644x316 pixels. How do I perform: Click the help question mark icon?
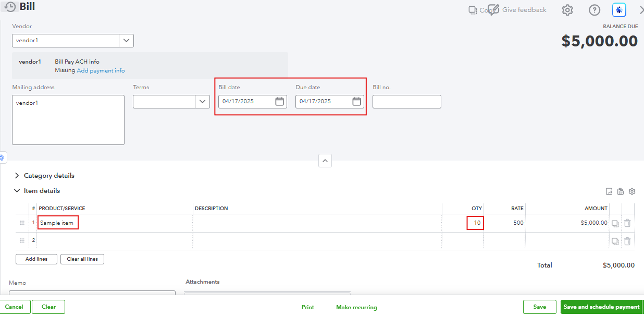tap(595, 10)
